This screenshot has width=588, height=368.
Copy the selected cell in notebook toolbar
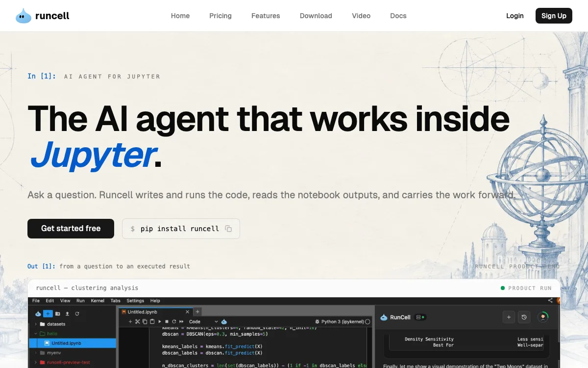point(145,321)
